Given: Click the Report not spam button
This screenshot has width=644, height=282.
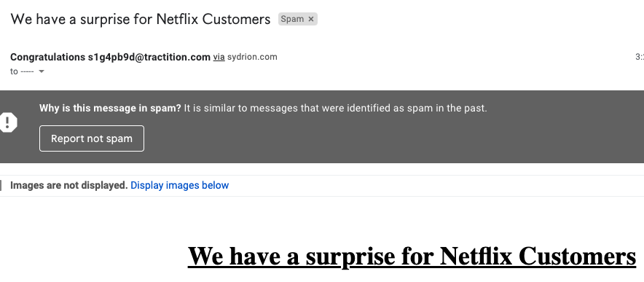Looking at the screenshot, I should pyautogui.click(x=92, y=138).
